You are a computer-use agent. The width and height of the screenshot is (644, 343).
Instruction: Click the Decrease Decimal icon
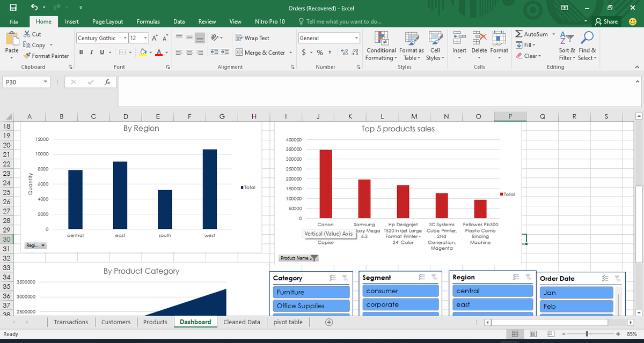pyautogui.click(x=355, y=53)
